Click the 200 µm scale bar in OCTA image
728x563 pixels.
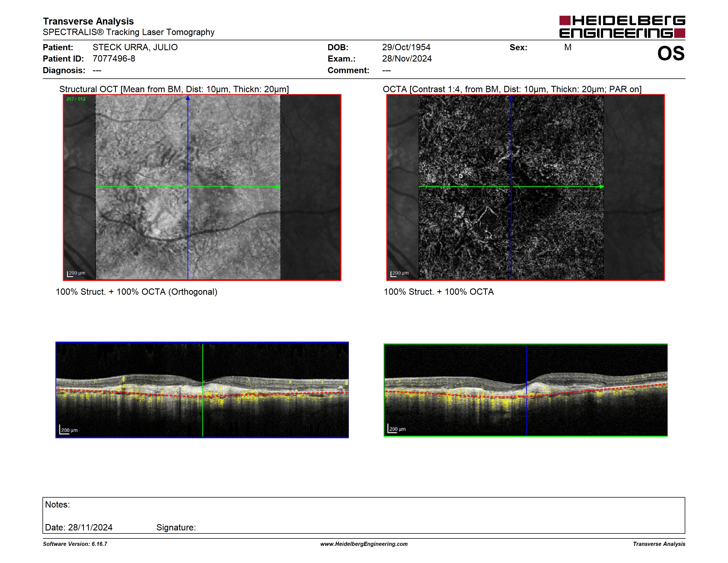point(399,273)
